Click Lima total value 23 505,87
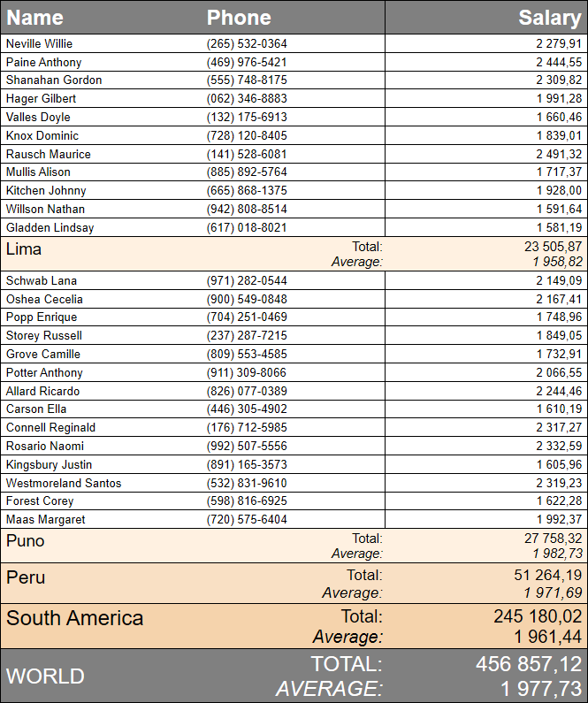The width and height of the screenshot is (588, 703). [552, 248]
